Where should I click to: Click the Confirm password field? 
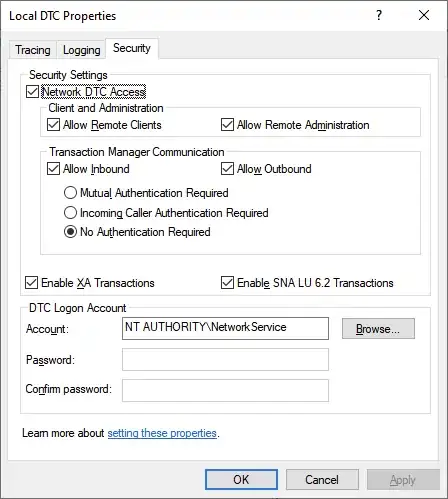pos(225,390)
